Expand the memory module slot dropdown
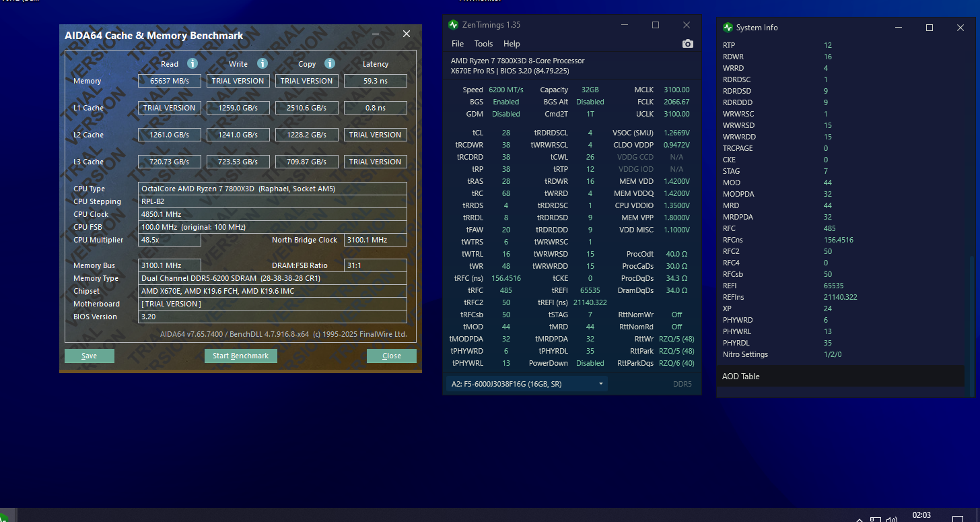 coord(526,384)
